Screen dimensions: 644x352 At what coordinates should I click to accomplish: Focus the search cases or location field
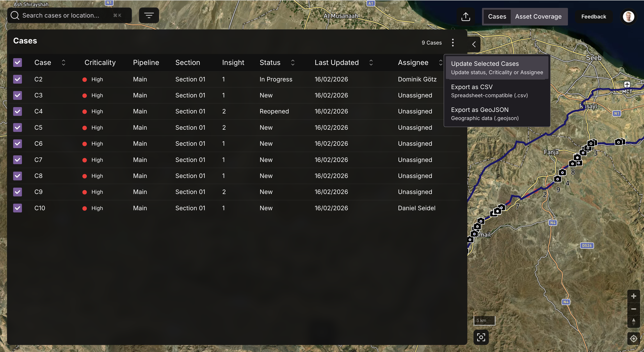65,16
